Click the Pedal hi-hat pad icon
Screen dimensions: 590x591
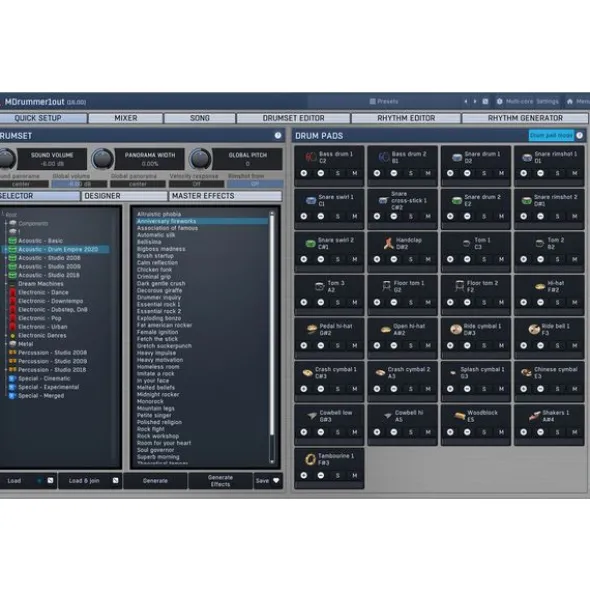click(x=312, y=329)
